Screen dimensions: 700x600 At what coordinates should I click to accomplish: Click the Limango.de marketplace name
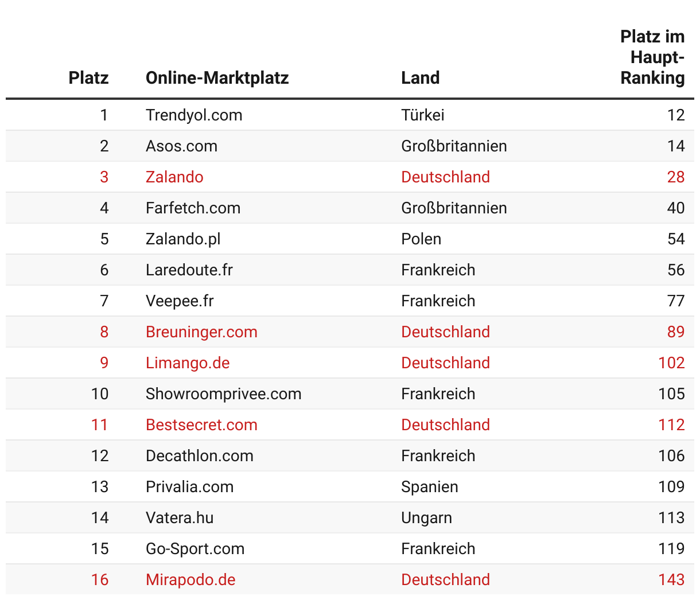click(x=188, y=363)
